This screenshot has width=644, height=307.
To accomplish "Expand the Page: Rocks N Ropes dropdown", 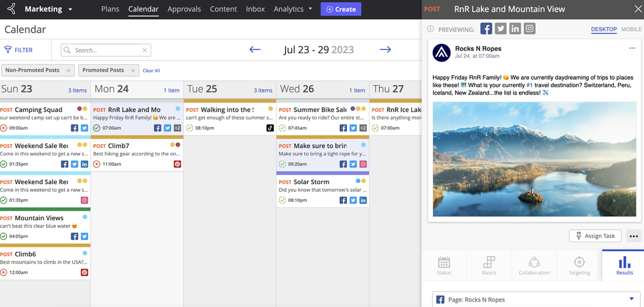I will [631, 299].
